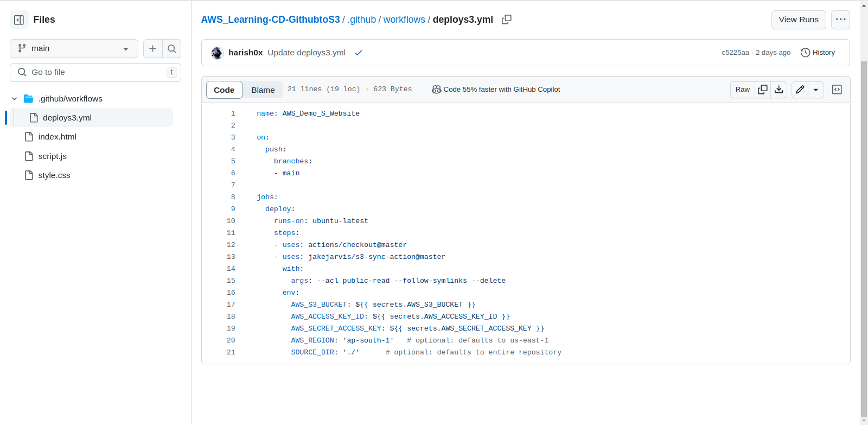Click 'AWS_SECRET_ACCESS_KEY' key in code
Image resolution: width=868 pixels, height=425 pixels.
coord(336,328)
